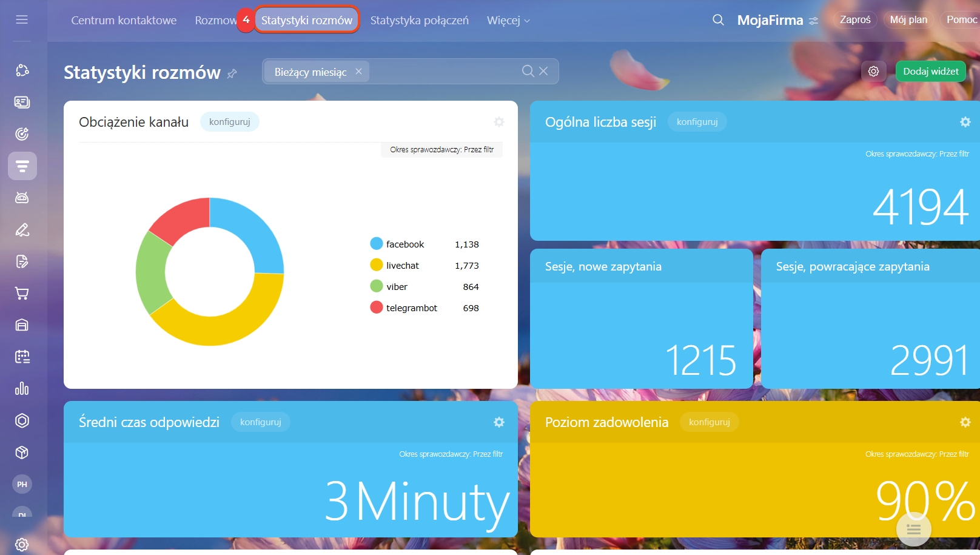980x555 pixels.
Task: Pin the Statystyki rozmów page
Action: click(x=232, y=73)
